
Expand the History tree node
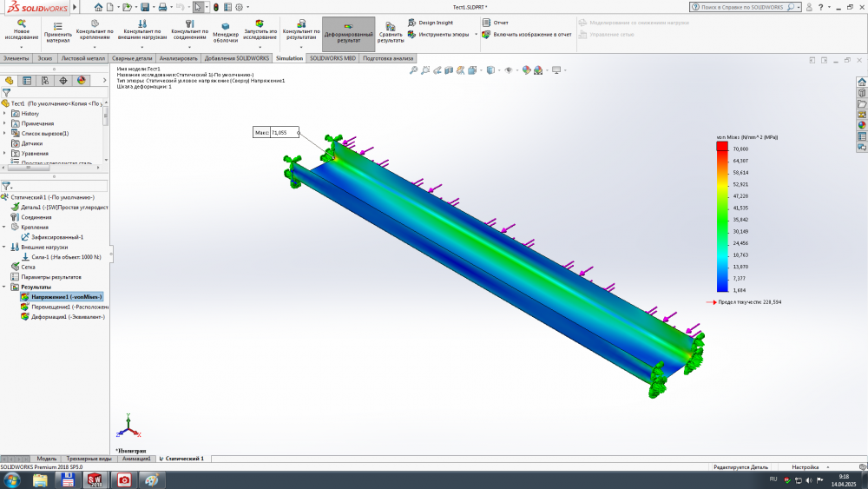pos(4,113)
